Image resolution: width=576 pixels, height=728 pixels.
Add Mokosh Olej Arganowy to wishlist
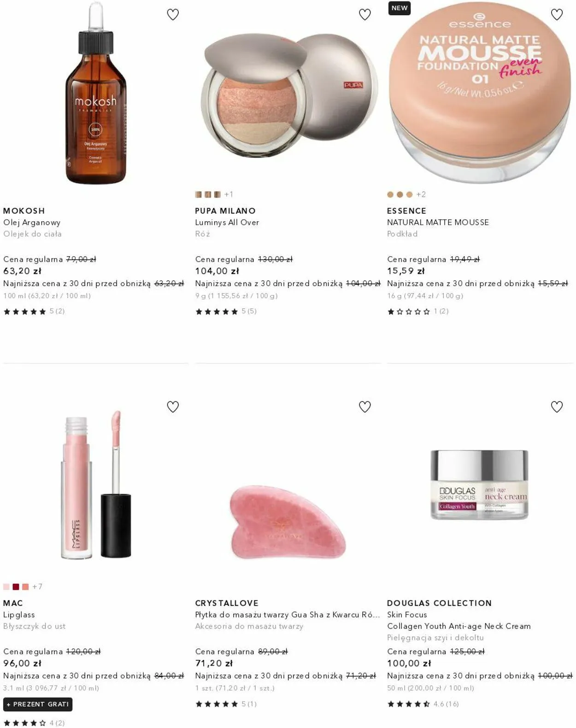point(173,15)
